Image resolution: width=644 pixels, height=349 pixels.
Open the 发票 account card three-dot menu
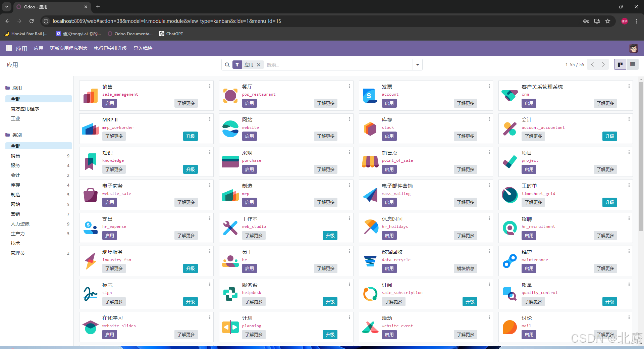(x=489, y=86)
